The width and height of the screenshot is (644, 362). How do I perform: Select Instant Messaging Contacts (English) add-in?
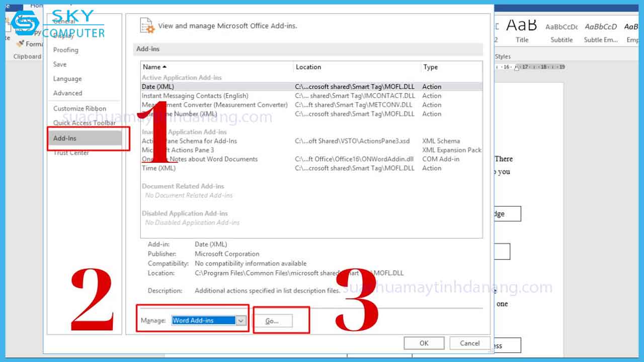195,96
